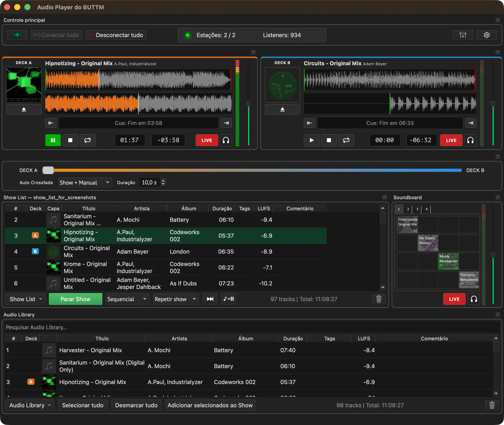
Task: Toggle Soundboard headphone monitoring
Action: coord(474,299)
